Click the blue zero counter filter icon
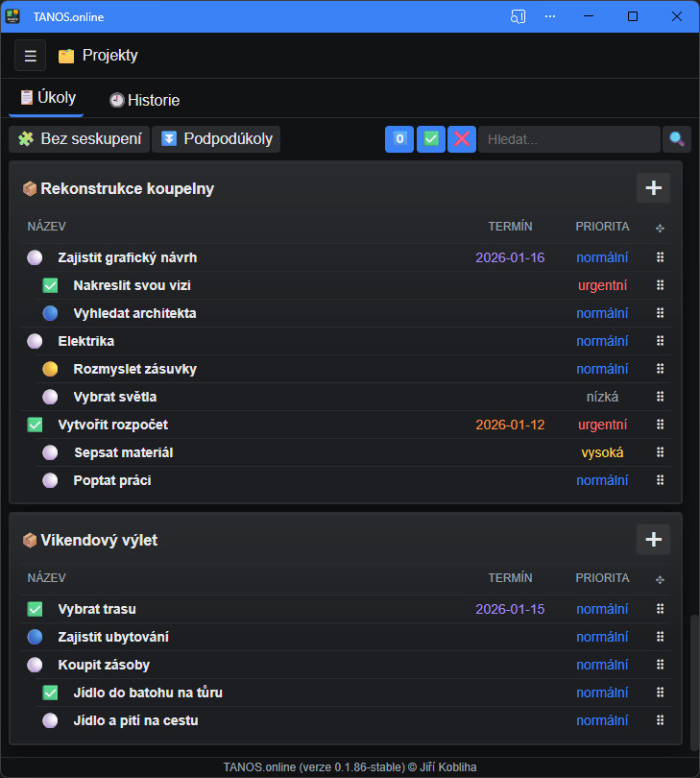This screenshot has width=700, height=778. [399, 139]
